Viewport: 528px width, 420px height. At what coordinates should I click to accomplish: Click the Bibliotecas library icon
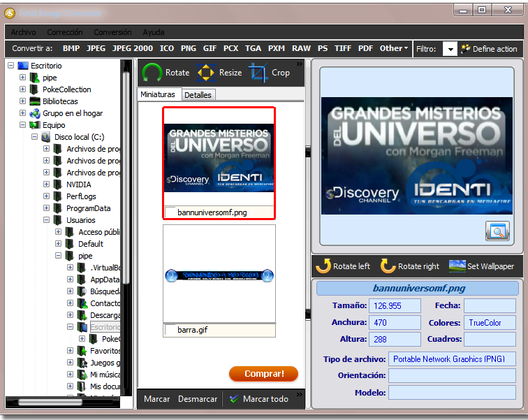[x=35, y=101]
